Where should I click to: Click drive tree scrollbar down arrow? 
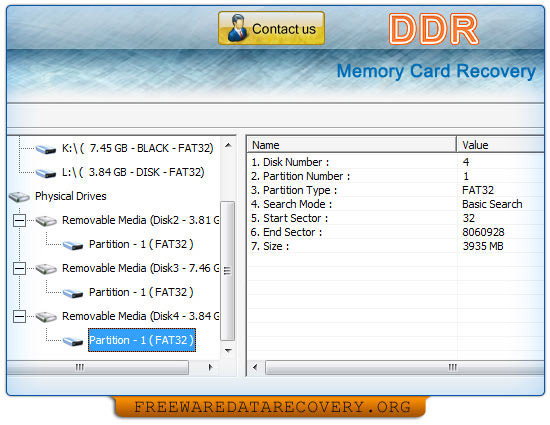coord(228,350)
